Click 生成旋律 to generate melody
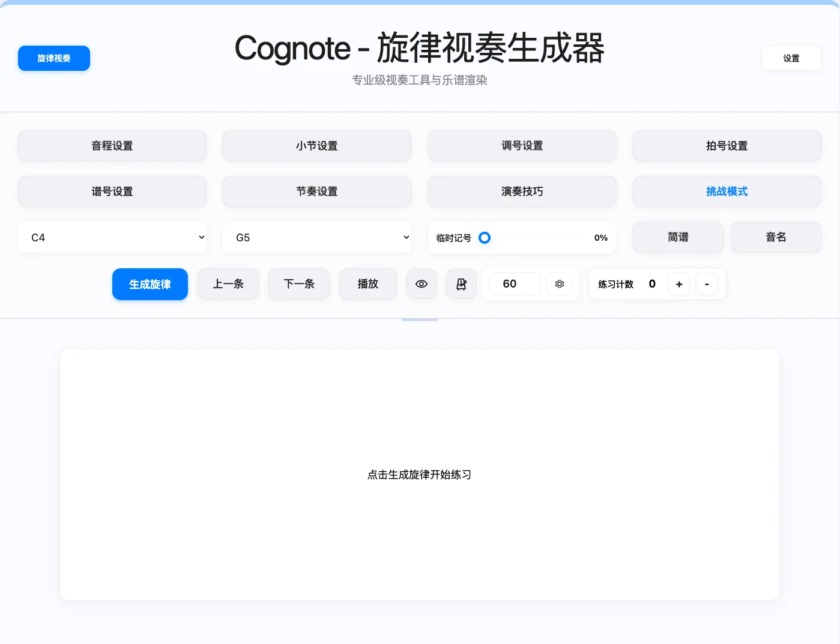The width and height of the screenshot is (840, 644). point(150,284)
